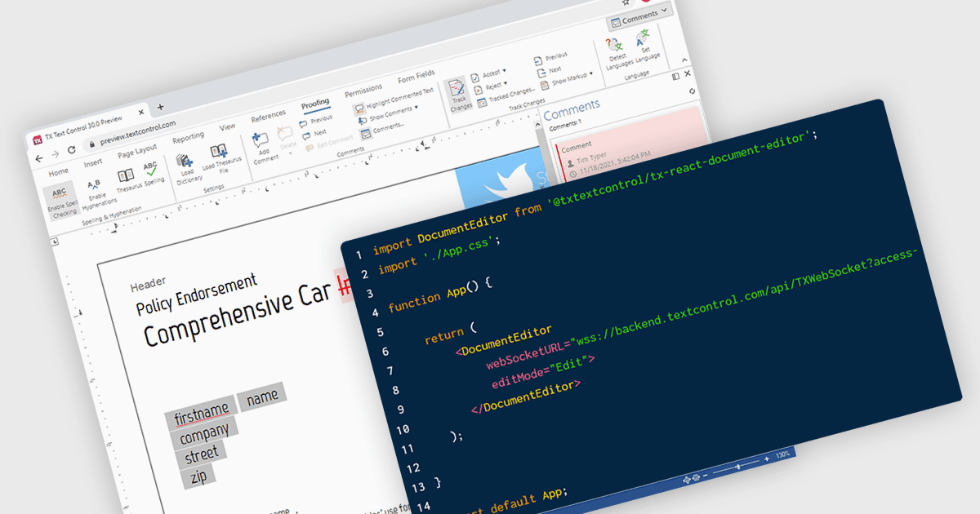980x514 pixels.
Task: Click the firstname merge field
Action: tap(201, 413)
